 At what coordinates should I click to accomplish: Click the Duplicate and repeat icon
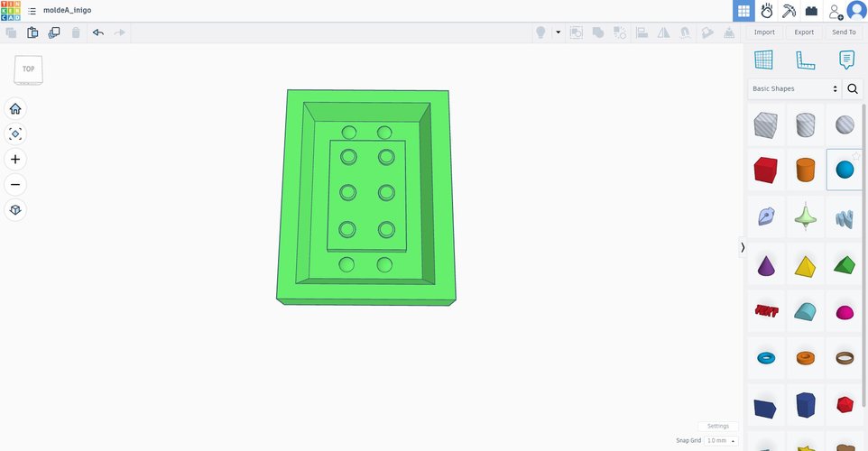[x=54, y=32]
